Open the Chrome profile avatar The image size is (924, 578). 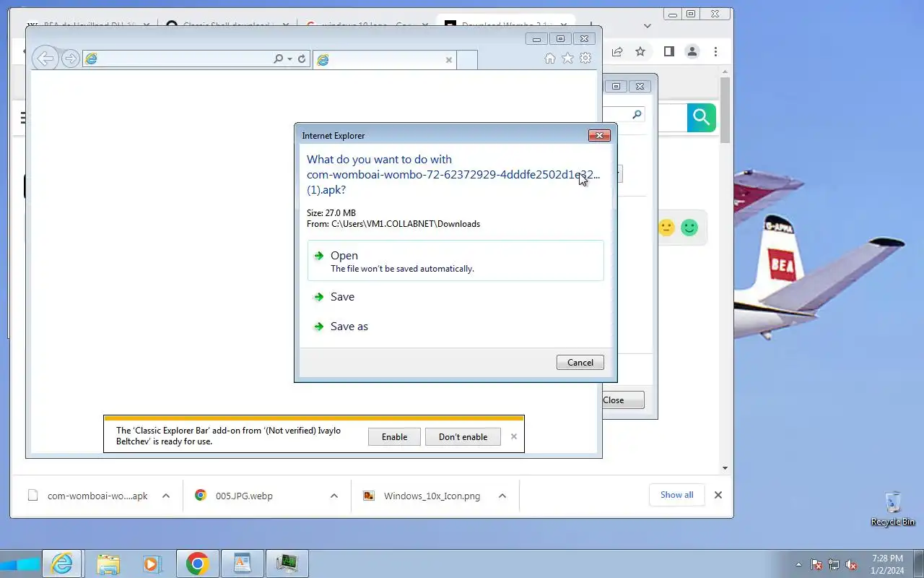692,51
